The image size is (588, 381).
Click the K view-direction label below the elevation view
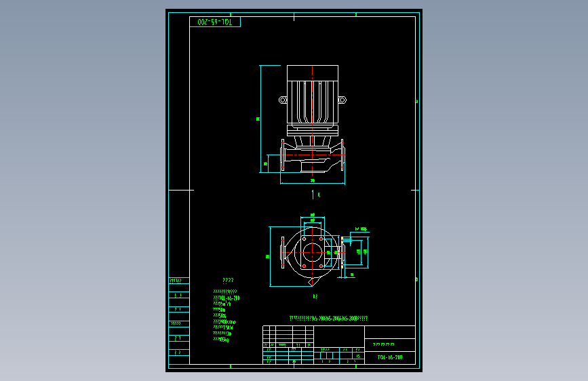tap(319, 195)
